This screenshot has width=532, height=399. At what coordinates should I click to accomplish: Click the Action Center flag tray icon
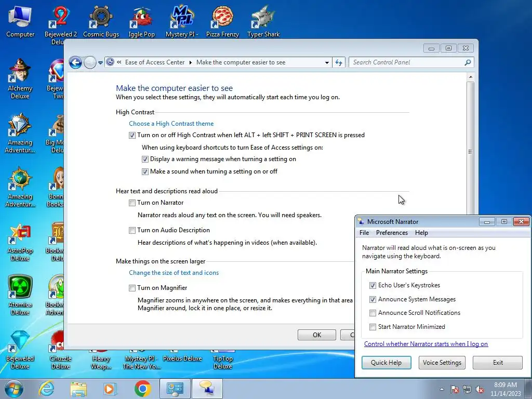pos(455,389)
